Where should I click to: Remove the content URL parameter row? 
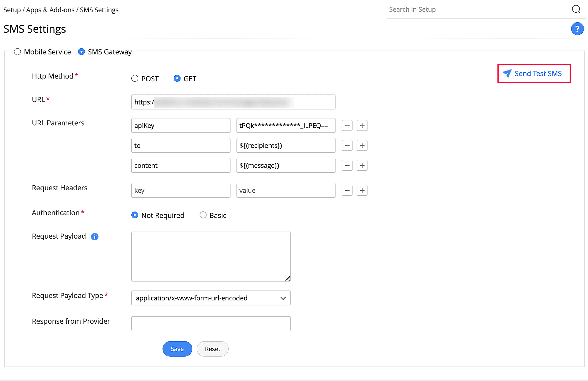[347, 166]
